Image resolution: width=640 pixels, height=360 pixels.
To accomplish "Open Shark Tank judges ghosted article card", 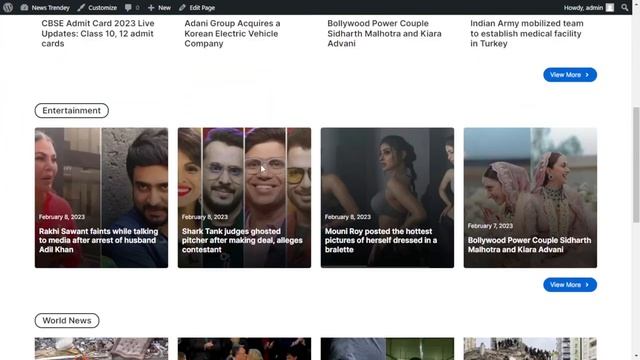I will point(244,198).
